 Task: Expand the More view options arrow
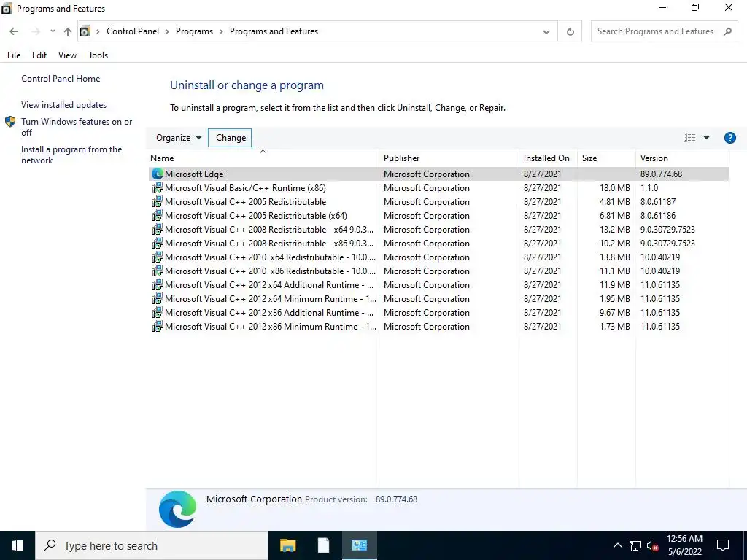[706, 138]
